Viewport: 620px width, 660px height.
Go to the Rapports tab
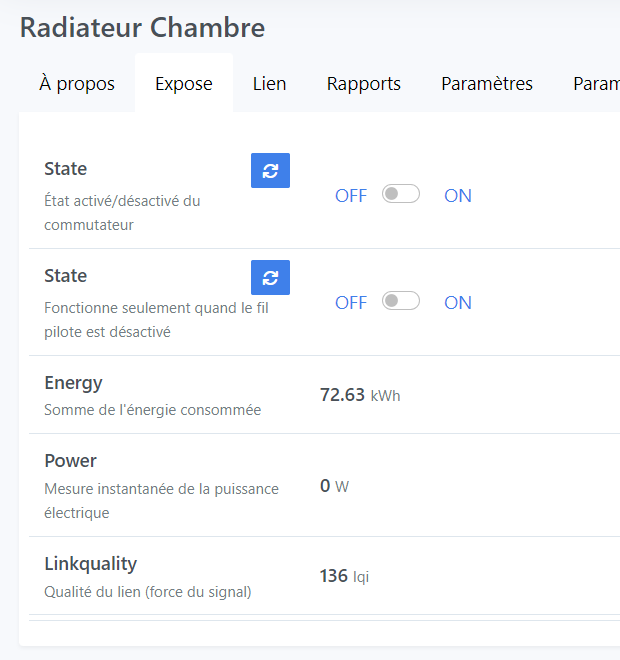point(364,84)
